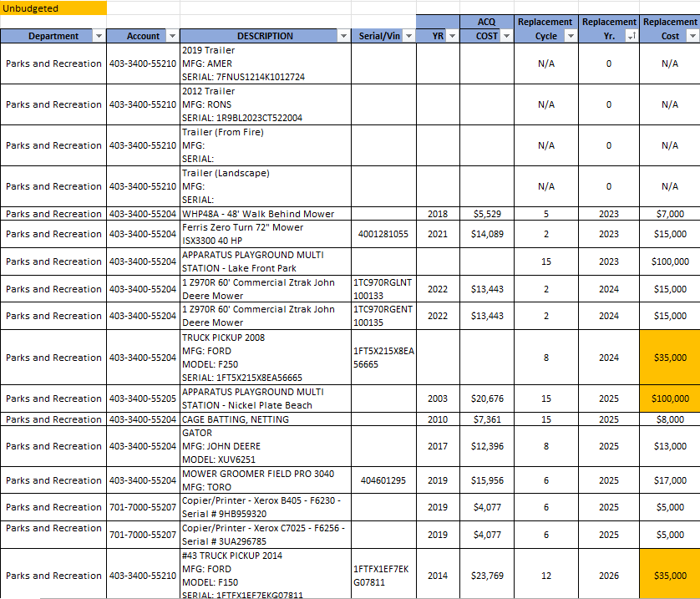
Task: Select the highlighted $35,000 cell for 2014 truck
Action: pyautogui.click(x=670, y=575)
